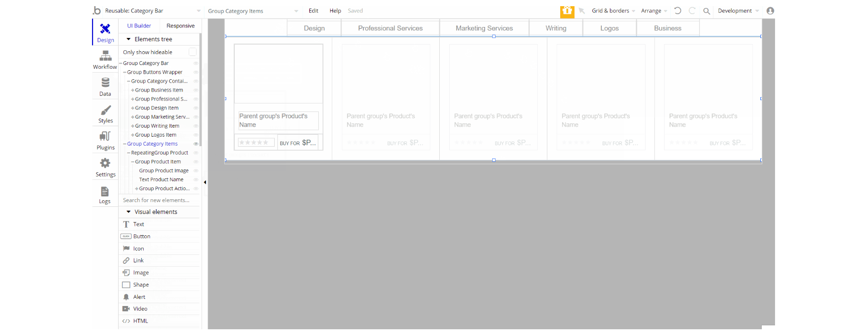Toggle the Only show hideable checkbox
This screenshot has height=334, width=868.
(193, 52)
